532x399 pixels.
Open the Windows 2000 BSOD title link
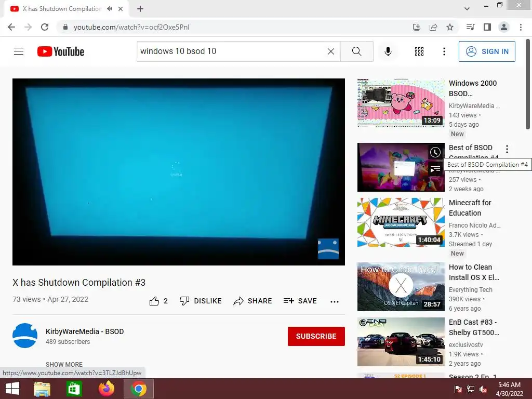click(x=473, y=88)
